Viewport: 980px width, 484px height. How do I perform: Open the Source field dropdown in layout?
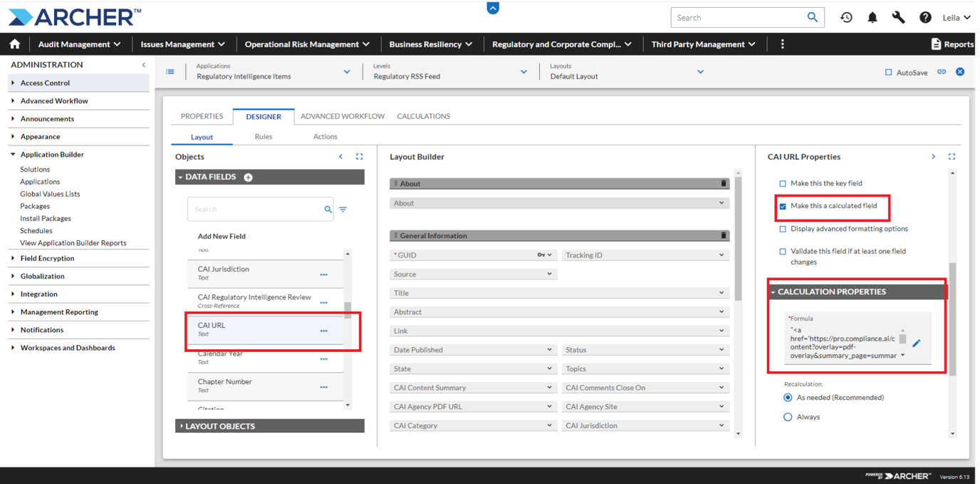click(549, 274)
